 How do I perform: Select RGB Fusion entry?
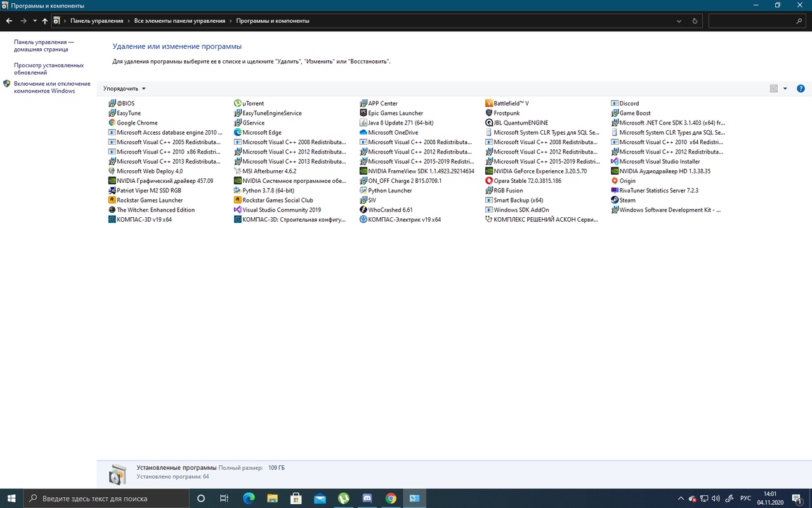(504, 190)
